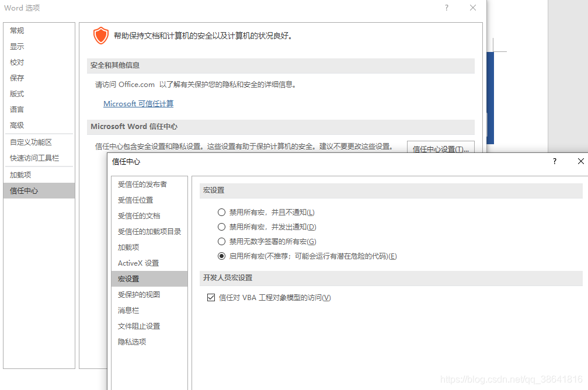Image resolution: width=588 pixels, height=390 pixels.
Task: Open 快速访问工具栏 in Word Options
Action: pyautogui.click(x=39, y=158)
